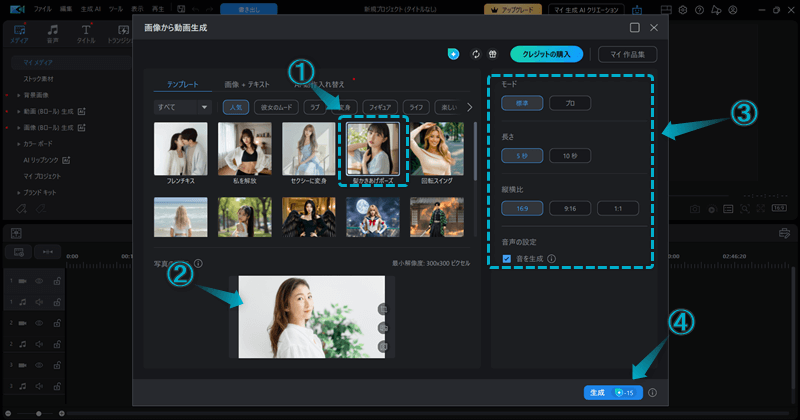The height and width of the screenshot is (420, 800).
Task: Click the timeline snap icon
Action: [x=47, y=252]
